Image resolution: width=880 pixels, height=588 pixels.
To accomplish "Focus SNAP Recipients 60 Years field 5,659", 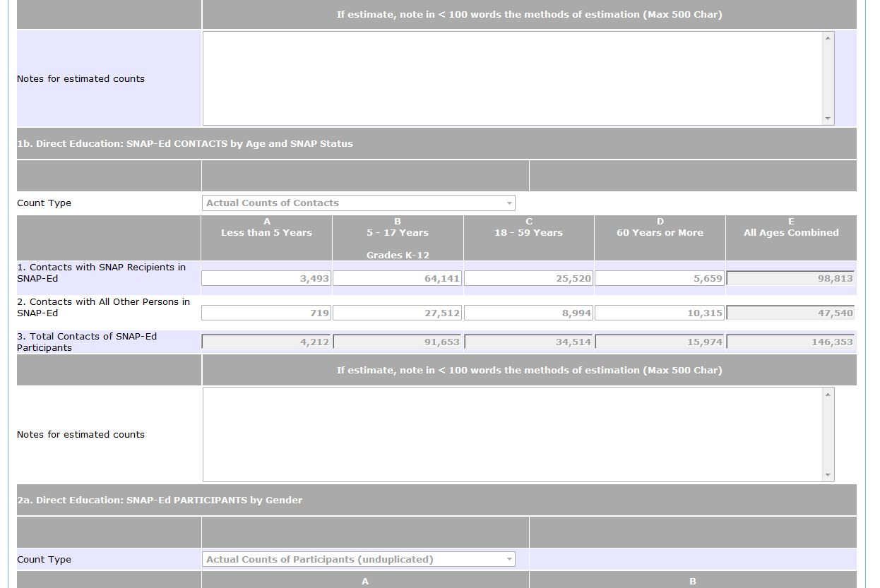I will pos(660,279).
